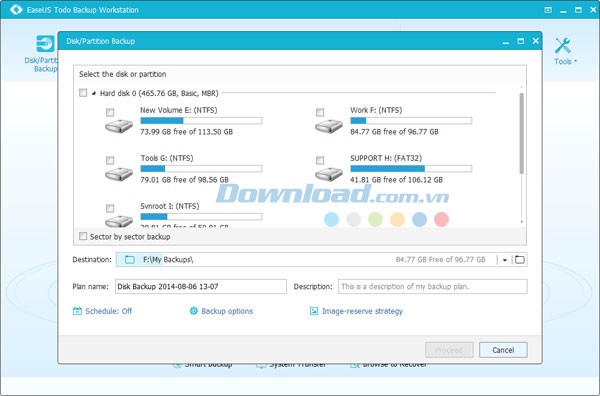Click the Cancel button
Image resolution: width=600 pixels, height=396 pixels.
click(x=503, y=350)
